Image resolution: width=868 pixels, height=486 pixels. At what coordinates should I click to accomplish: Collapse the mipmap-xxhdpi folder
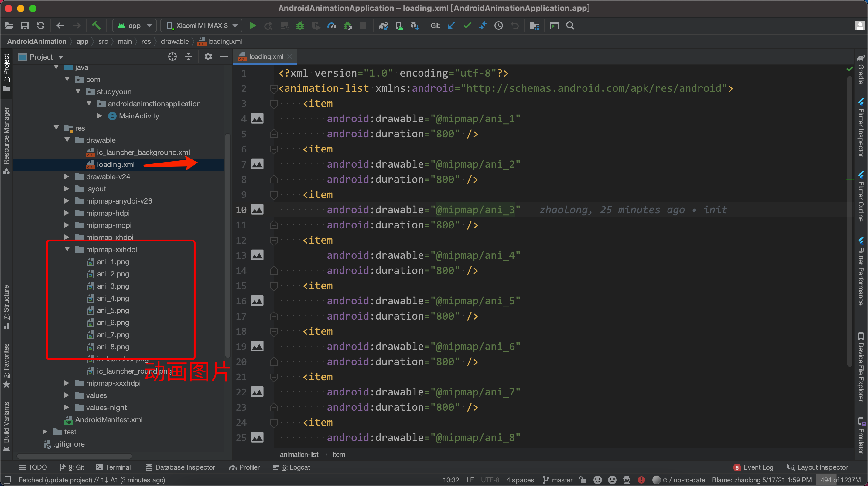(x=67, y=249)
